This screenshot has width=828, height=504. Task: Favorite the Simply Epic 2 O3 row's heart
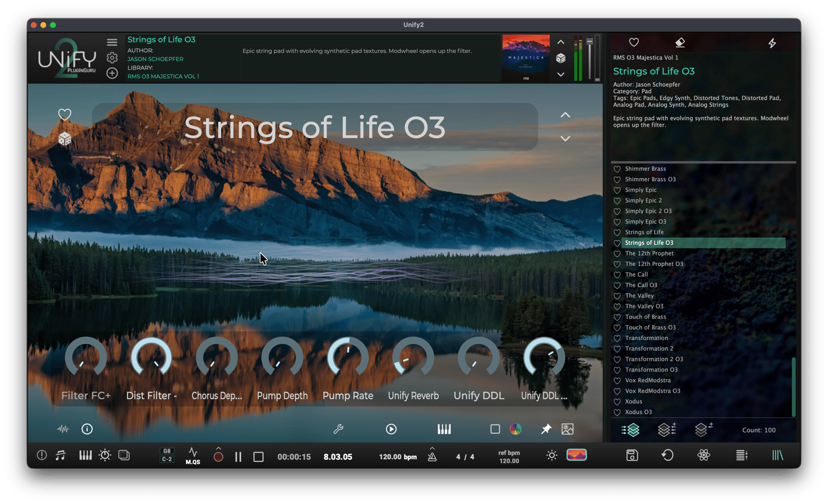click(x=617, y=211)
